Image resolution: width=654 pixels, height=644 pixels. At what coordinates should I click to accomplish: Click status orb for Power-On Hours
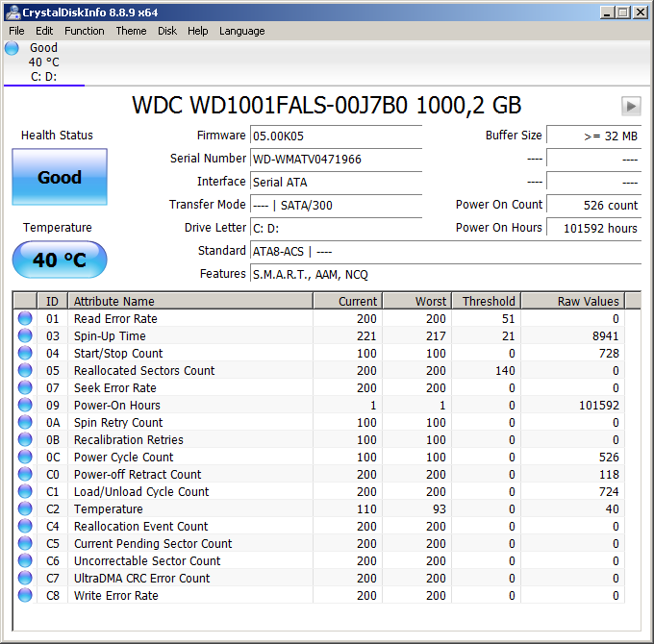click(x=25, y=406)
